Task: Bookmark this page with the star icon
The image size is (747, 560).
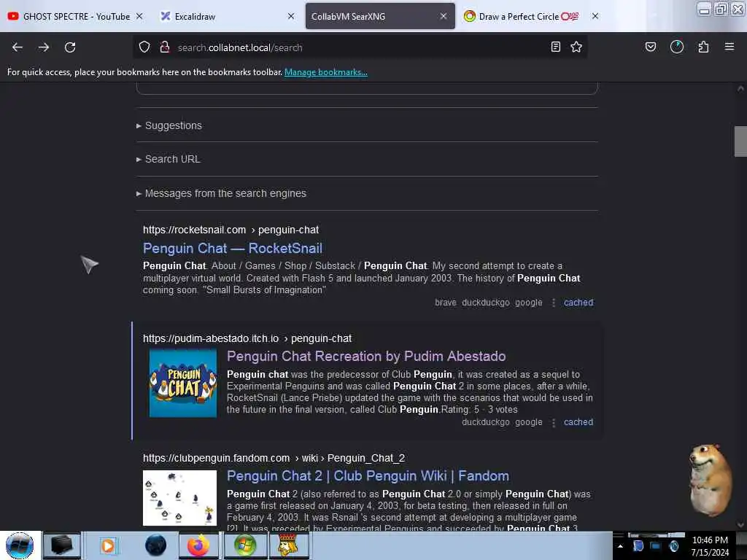Action: [x=576, y=47]
